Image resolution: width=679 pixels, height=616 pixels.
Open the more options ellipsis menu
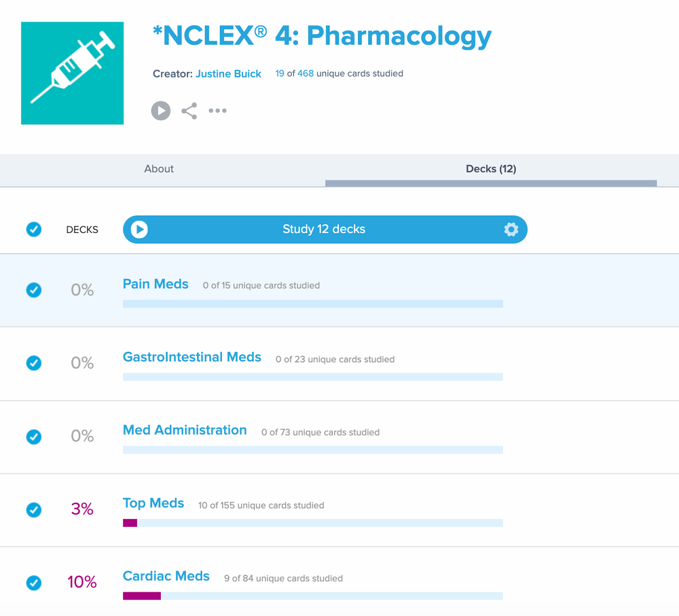pos(217,111)
